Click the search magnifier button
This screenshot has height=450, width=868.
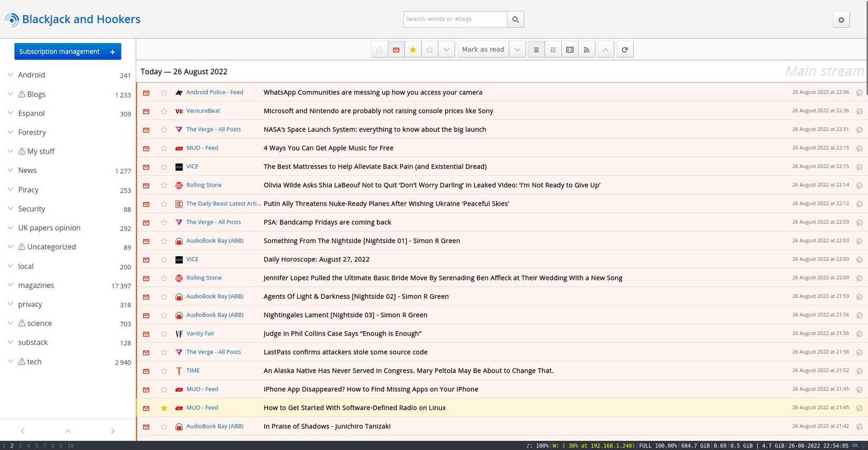tap(516, 19)
